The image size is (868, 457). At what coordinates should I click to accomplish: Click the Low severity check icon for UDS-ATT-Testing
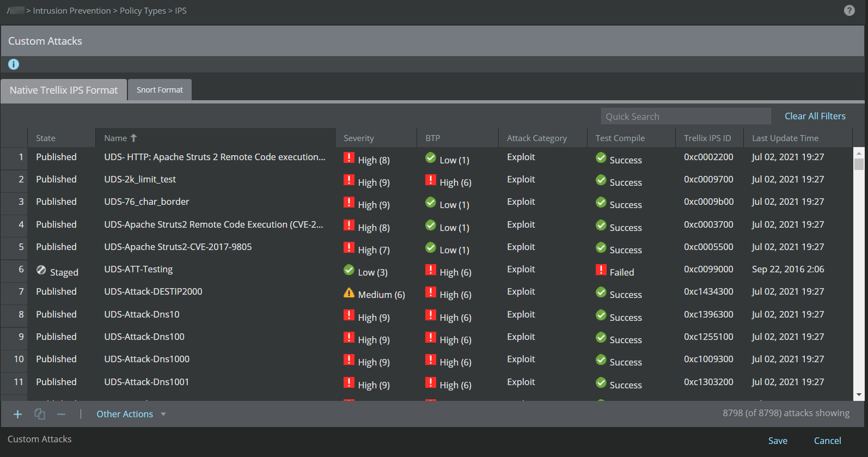[349, 270]
